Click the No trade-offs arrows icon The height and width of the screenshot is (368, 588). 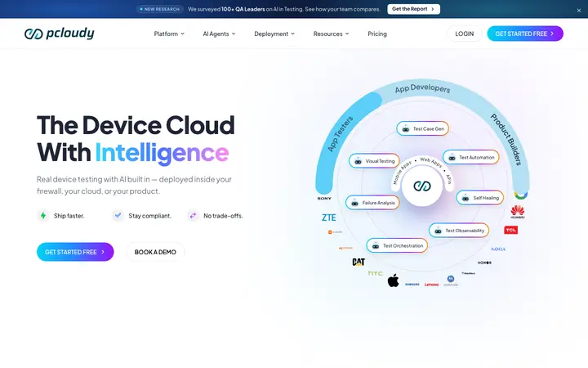193,216
